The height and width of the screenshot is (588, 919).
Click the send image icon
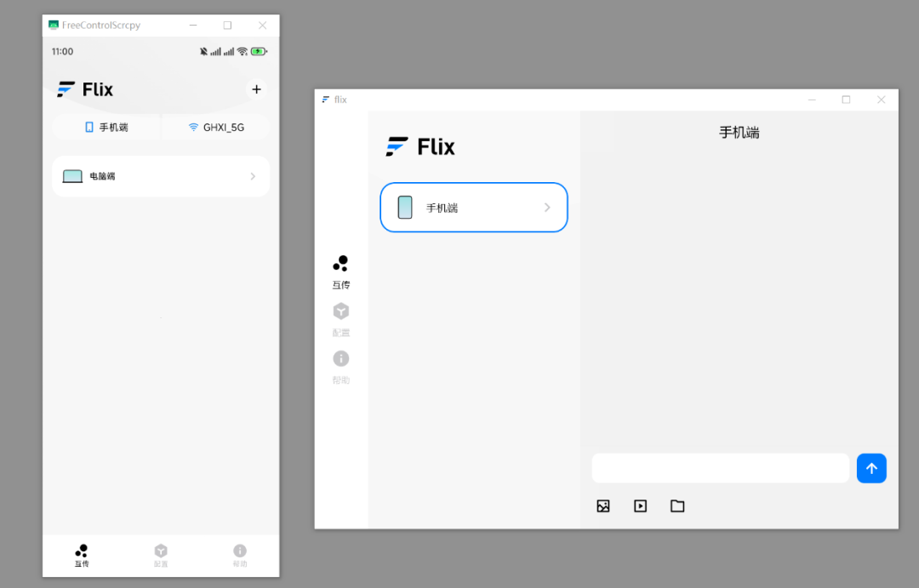pos(603,506)
